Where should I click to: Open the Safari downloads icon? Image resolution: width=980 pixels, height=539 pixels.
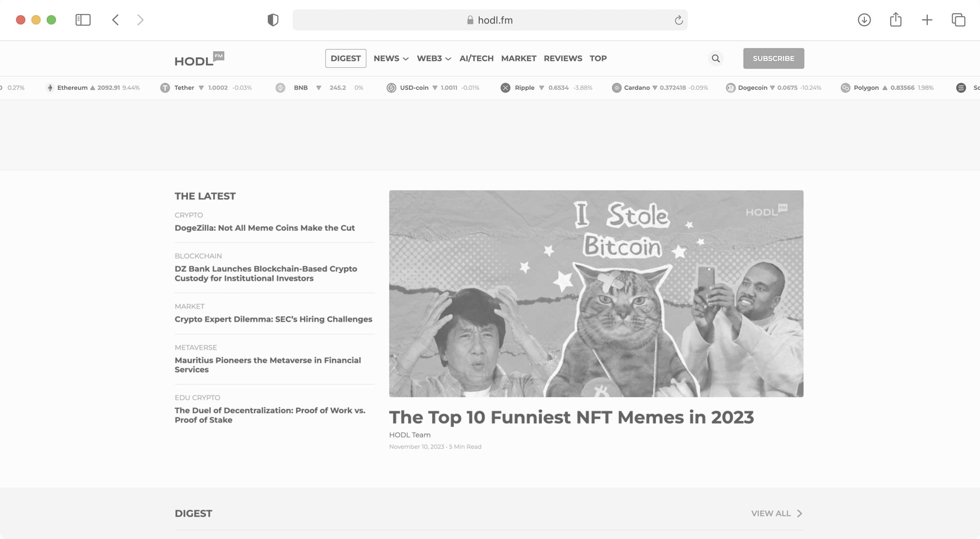pos(864,20)
